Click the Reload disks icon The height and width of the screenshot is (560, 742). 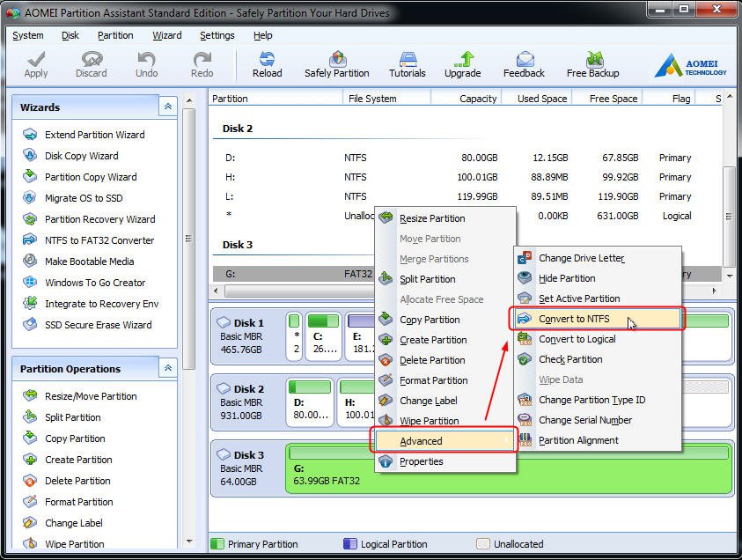click(x=267, y=59)
